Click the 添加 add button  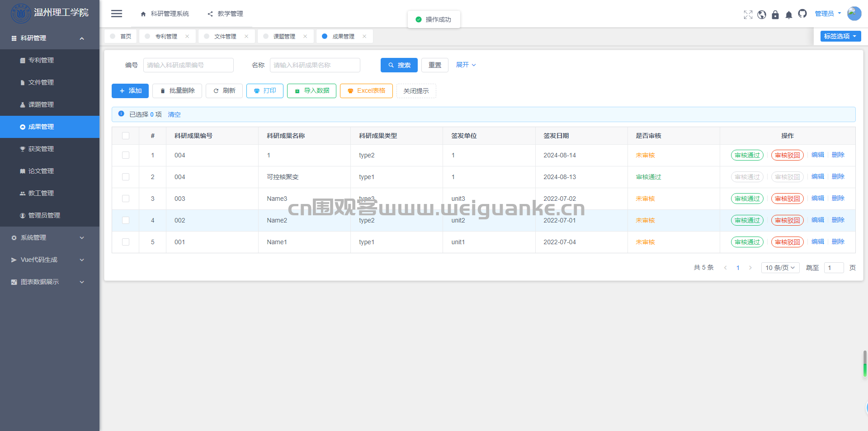[130, 91]
